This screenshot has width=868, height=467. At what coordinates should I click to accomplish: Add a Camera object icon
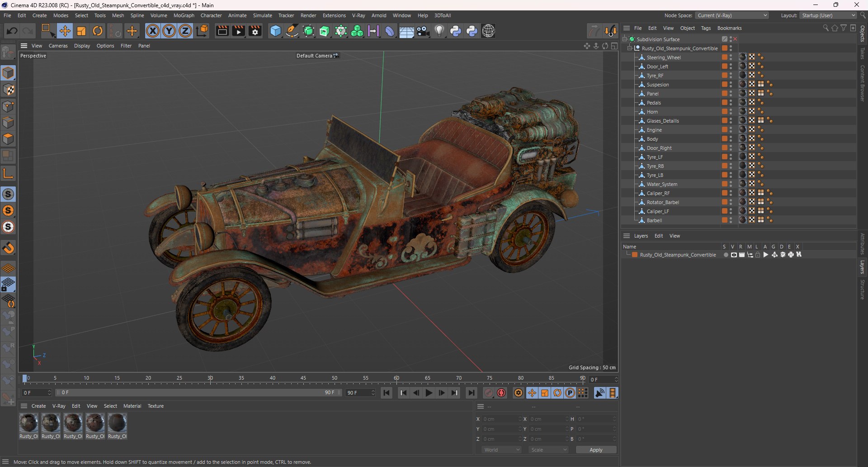[423, 31]
